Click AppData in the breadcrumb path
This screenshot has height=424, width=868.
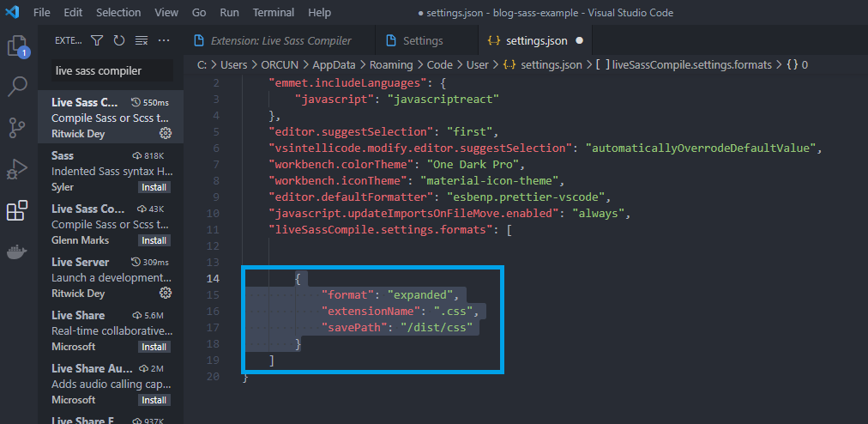click(334, 65)
